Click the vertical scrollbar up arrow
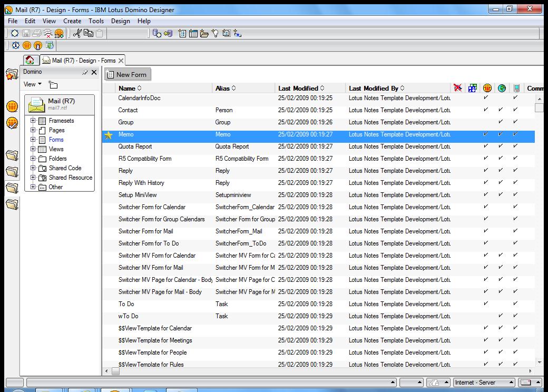This screenshot has width=548, height=392. 539,99
